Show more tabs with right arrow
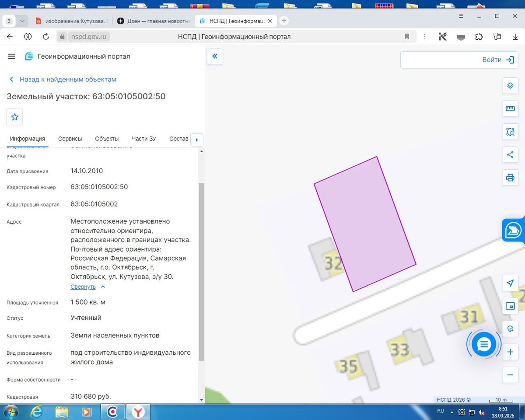525x420 pixels. click(197, 140)
